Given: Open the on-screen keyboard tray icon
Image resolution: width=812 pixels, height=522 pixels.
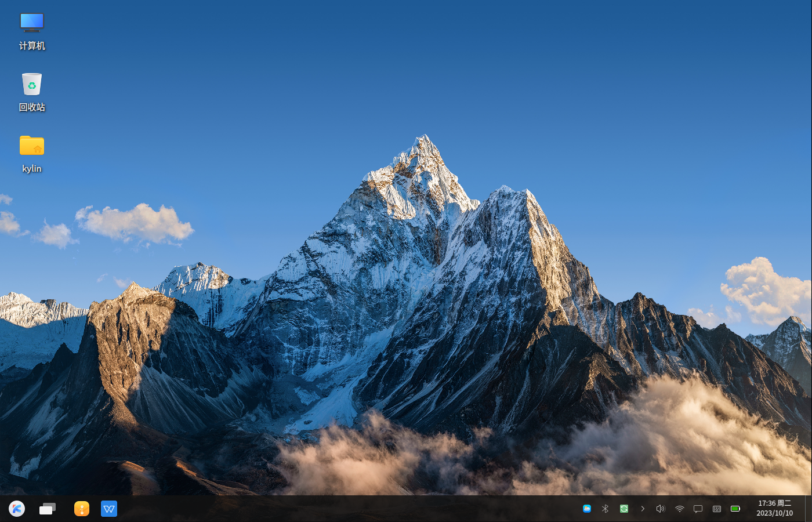Looking at the screenshot, I should pos(717,509).
